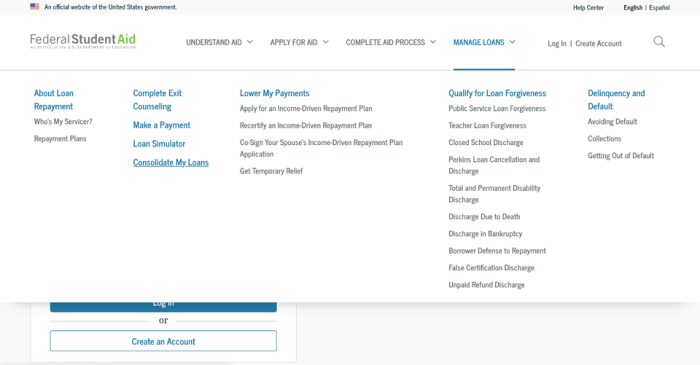Click Log In in the header
The width and height of the screenshot is (700, 365).
click(557, 43)
